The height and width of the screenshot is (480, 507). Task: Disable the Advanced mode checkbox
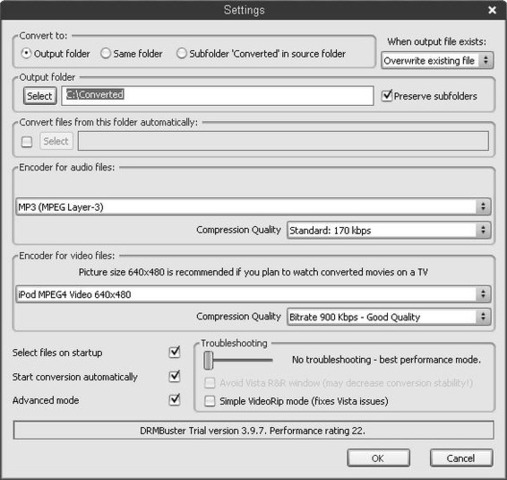tap(175, 400)
